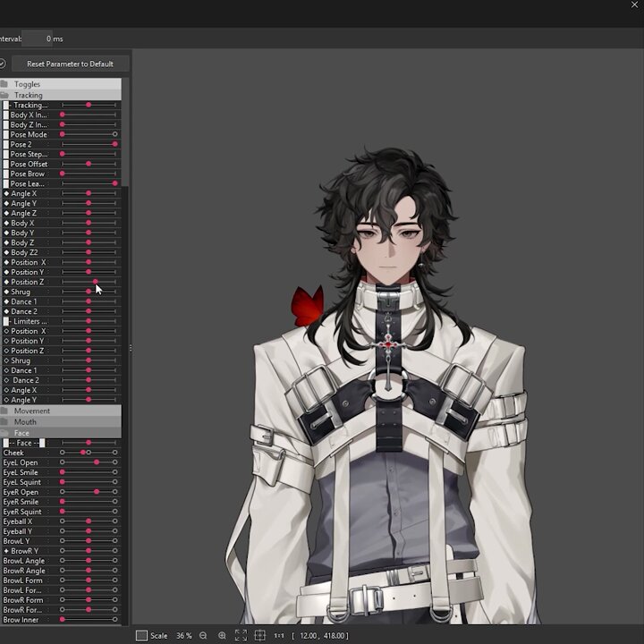Image resolution: width=644 pixels, height=644 pixels.
Task: Select the 'BrowL Y' parameter label
Action: (x=16, y=541)
